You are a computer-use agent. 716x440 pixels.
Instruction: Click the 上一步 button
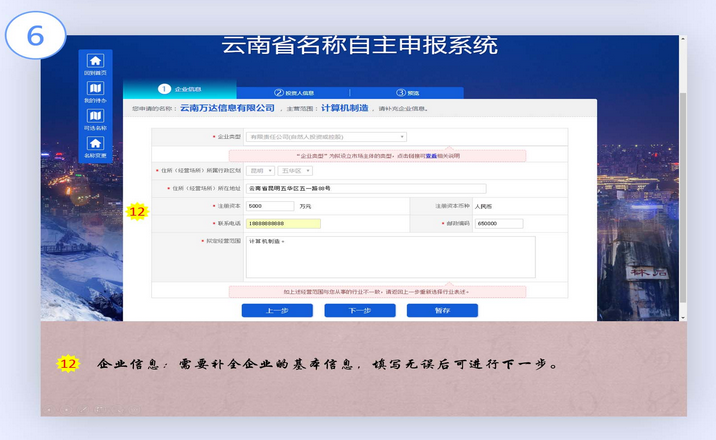(x=277, y=311)
